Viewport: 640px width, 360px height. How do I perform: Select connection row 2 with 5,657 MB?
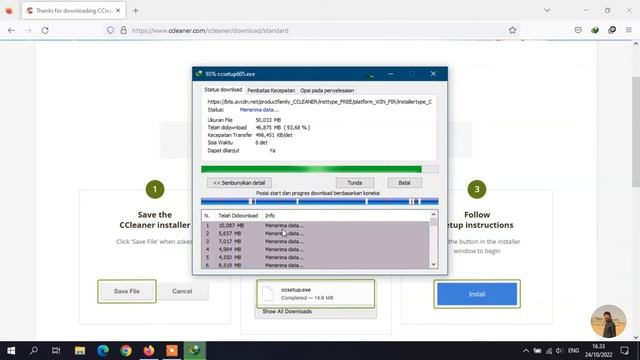click(315, 233)
